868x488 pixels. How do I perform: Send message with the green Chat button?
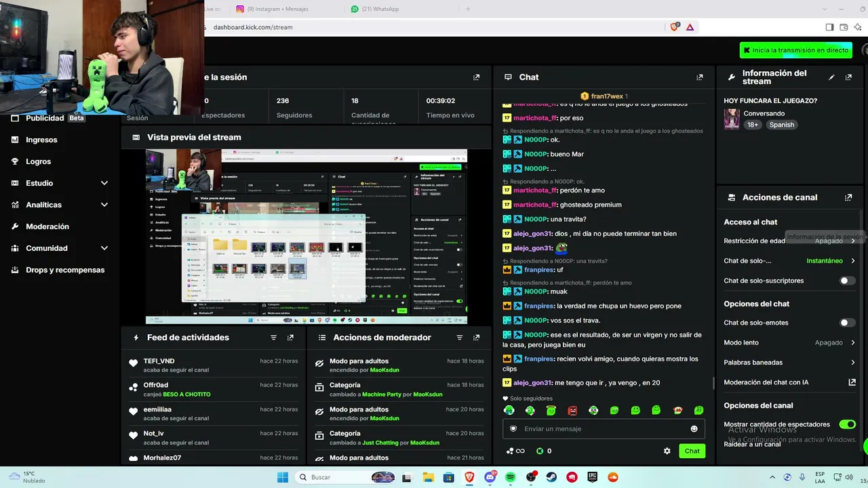tap(692, 451)
